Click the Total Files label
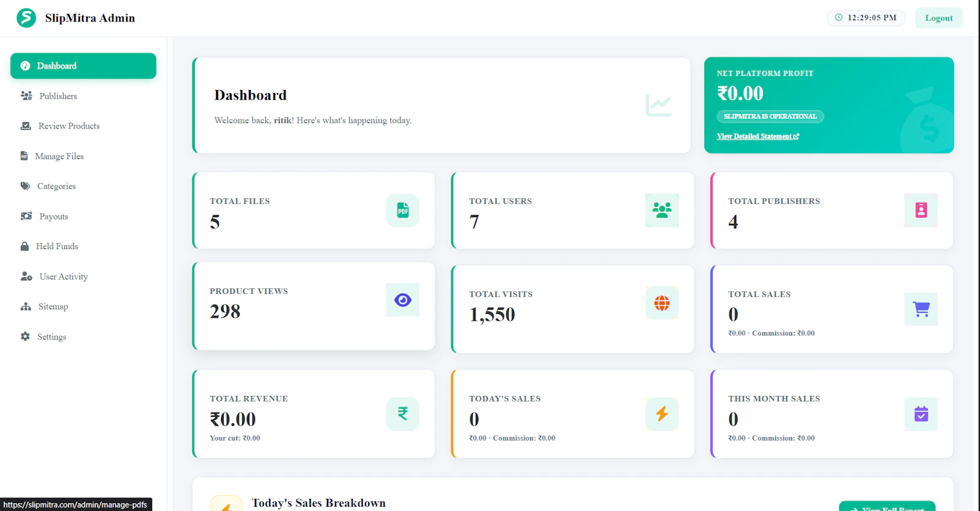This screenshot has height=511, width=980. (240, 201)
